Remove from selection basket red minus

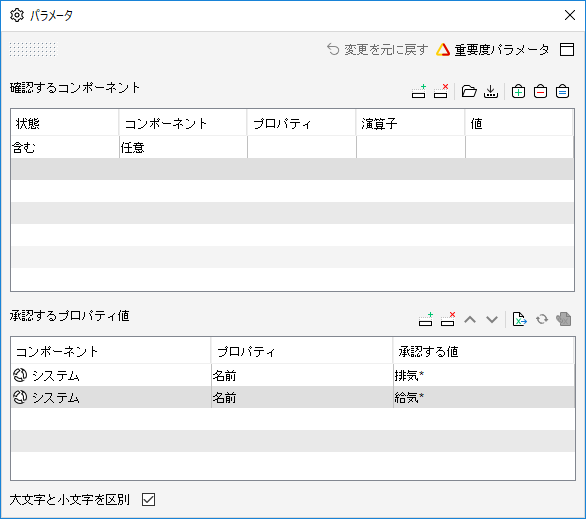point(540,92)
